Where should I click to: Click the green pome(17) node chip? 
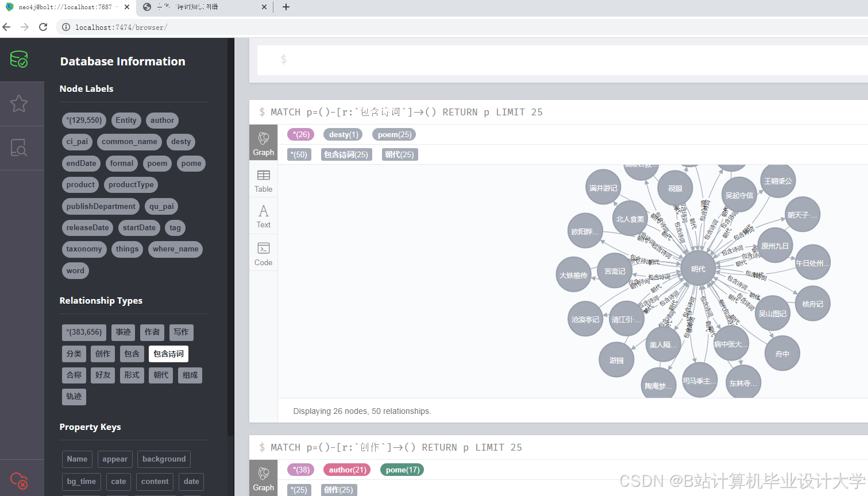403,470
